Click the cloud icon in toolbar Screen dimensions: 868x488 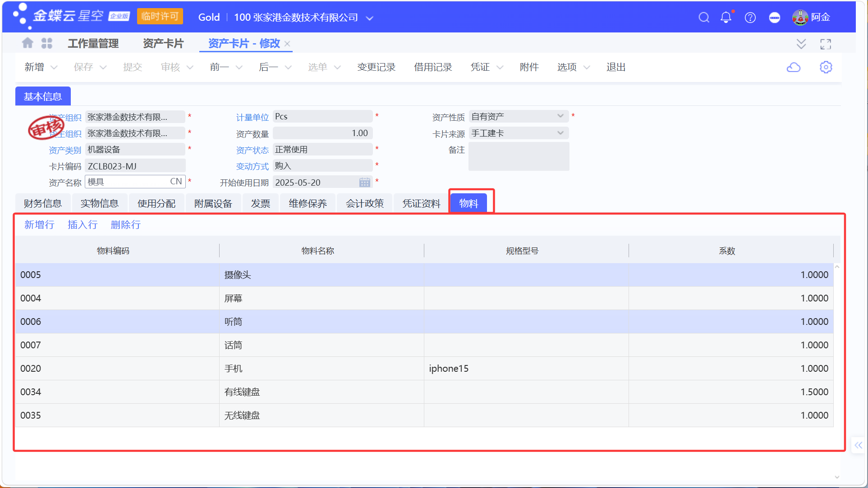click(x=794, y=67)
